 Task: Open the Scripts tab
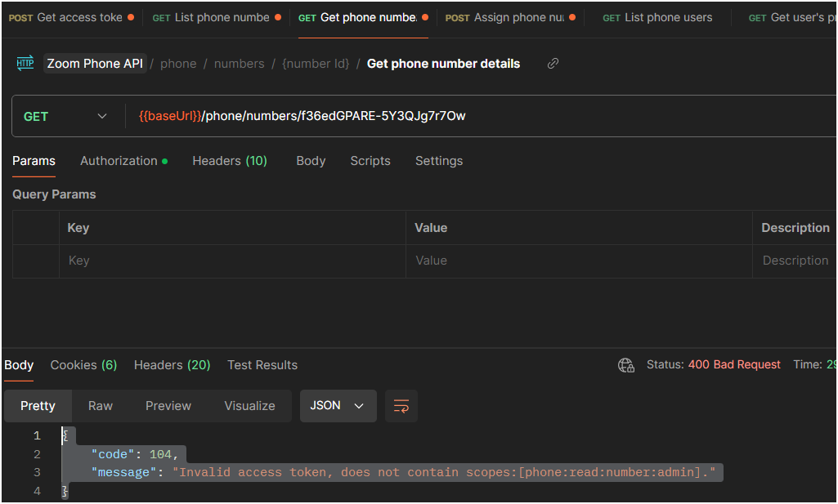[370, 161]
